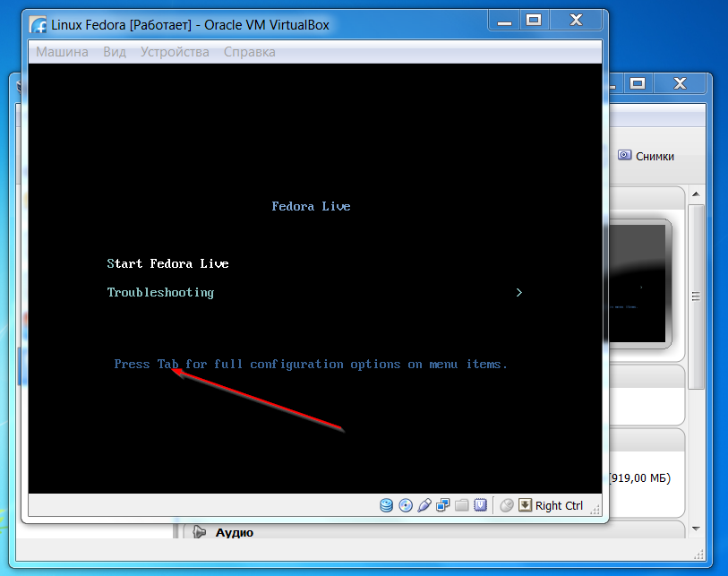The image size is (728, 576).
Task: Click the keyboard capture arrow icon
Action: 525,505
